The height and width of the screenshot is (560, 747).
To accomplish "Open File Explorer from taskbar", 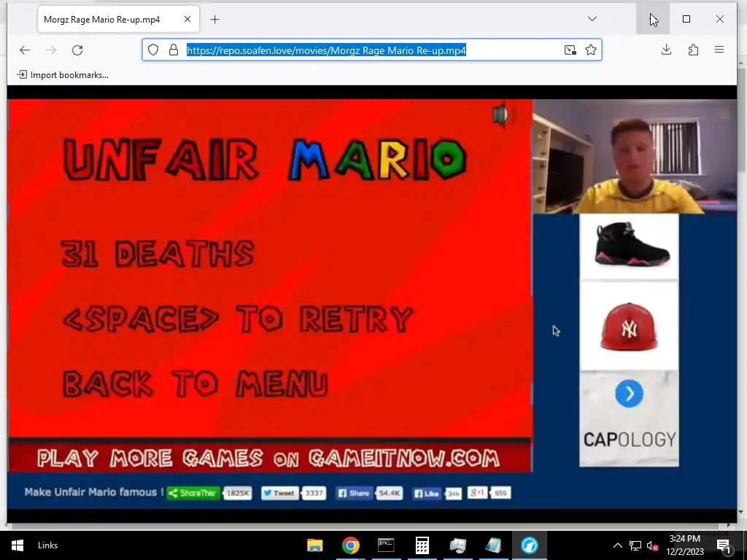I will pos(315,545).
